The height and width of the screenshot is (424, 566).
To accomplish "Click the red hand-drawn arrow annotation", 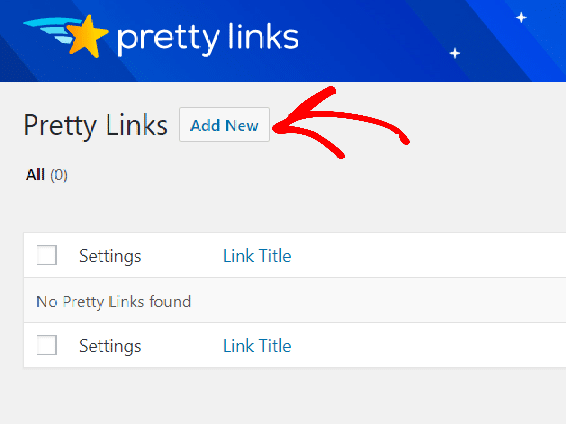I will (340, 123).
